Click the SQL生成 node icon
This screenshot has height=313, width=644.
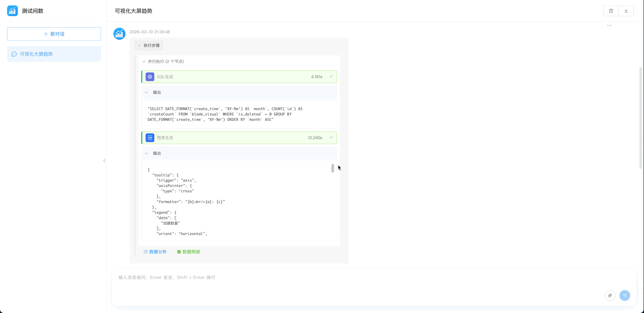point(150,77)
